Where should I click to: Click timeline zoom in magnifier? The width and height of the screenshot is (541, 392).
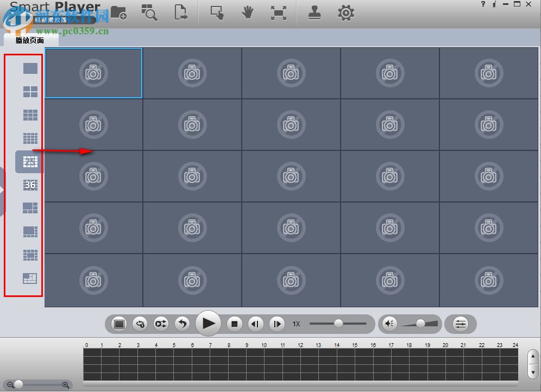click(66, 385)
